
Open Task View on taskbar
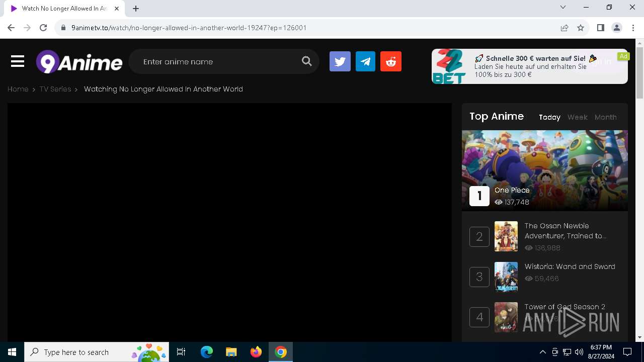[181, 352]
